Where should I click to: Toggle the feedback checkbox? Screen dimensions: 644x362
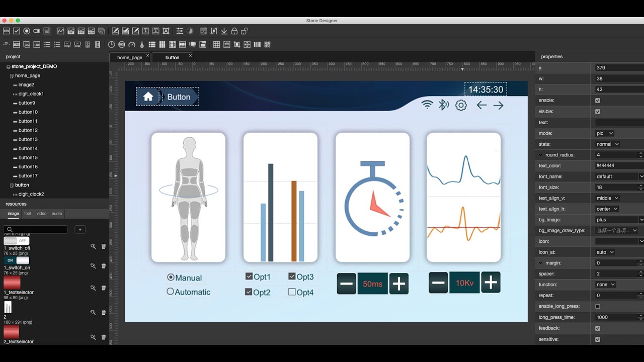click(598, 328)
